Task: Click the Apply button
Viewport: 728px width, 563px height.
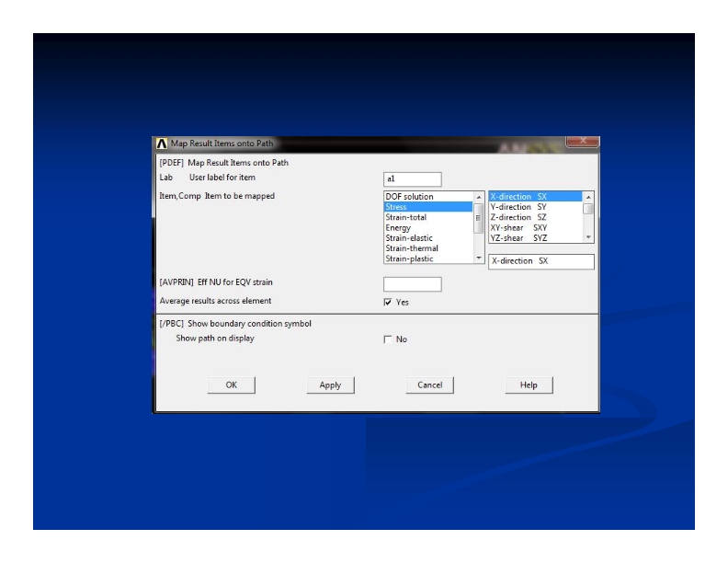Action: click(x=330, y=385)
